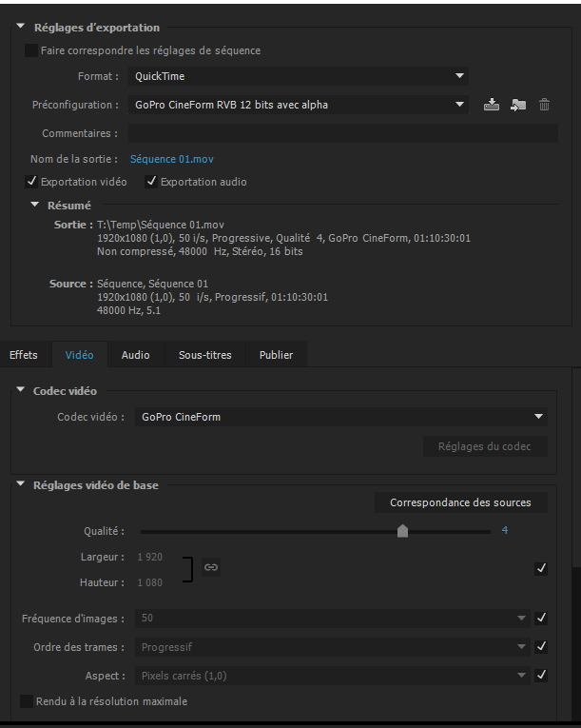Click the delete preset trash icon

pyautogui.click(x=544, y=105)
